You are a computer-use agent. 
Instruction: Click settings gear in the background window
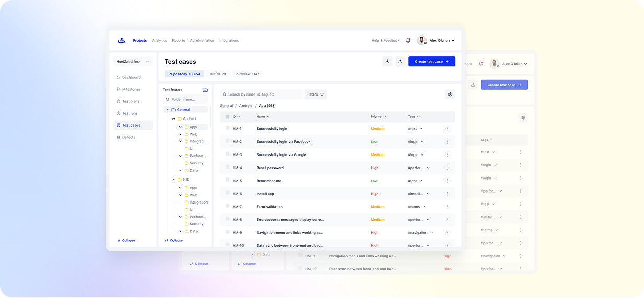coord(523,118)
